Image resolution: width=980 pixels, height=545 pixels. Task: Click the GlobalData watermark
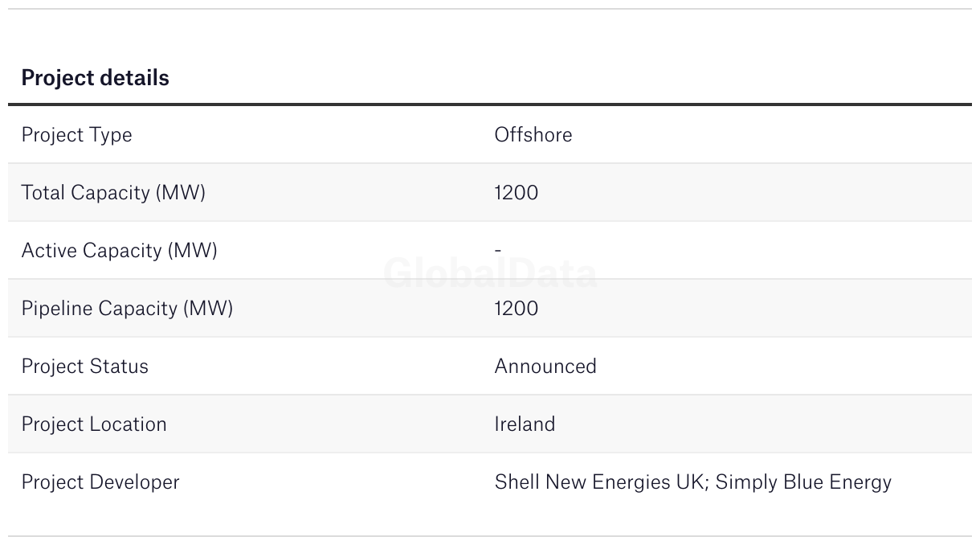click(490, 274)
